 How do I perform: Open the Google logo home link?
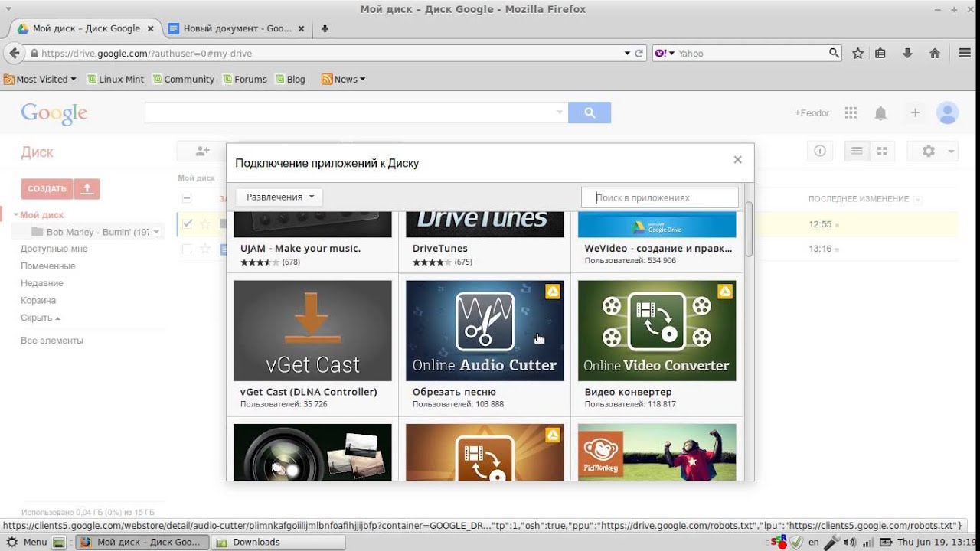pyautogui.click(x=54, y=113)
